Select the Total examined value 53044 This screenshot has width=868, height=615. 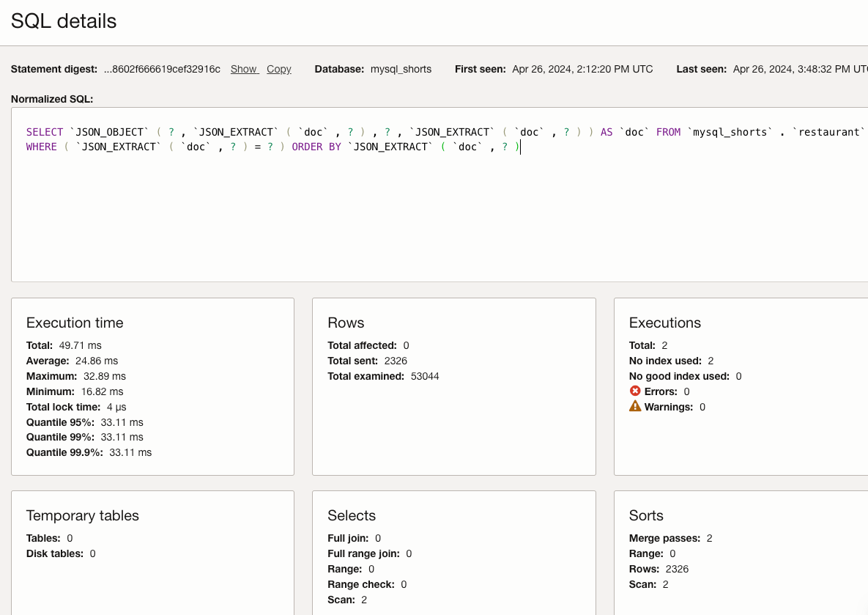pos(425,376)
